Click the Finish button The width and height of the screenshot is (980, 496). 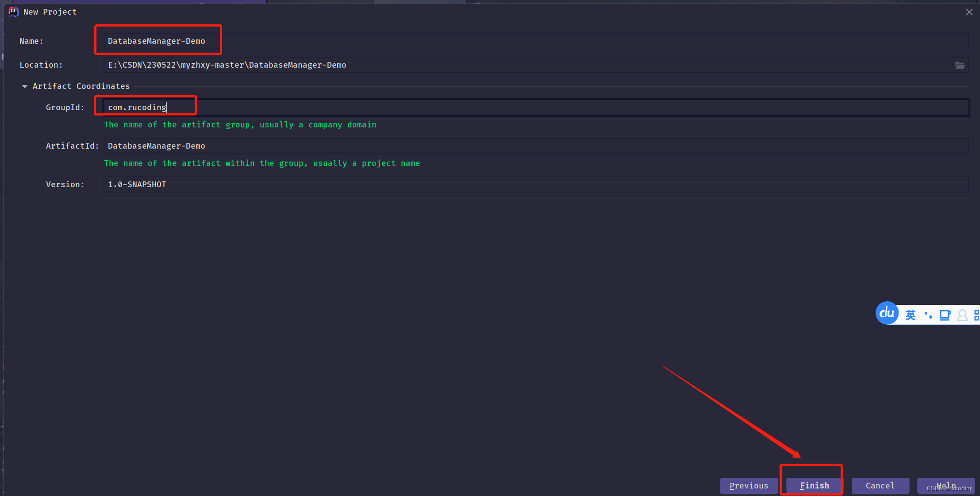tap(814, 485)
